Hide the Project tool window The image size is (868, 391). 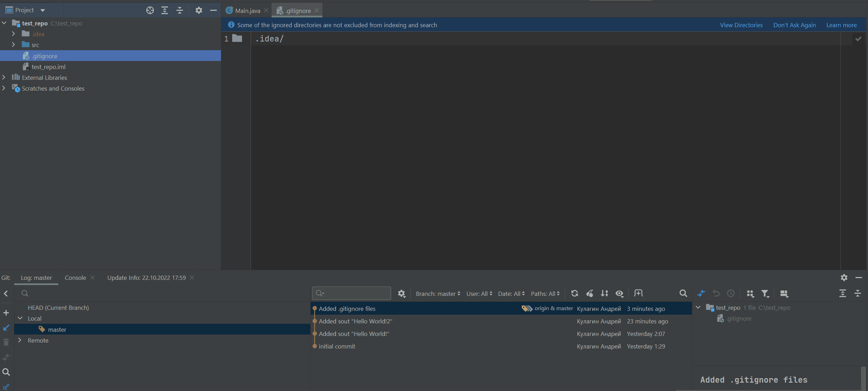(213, 10)
